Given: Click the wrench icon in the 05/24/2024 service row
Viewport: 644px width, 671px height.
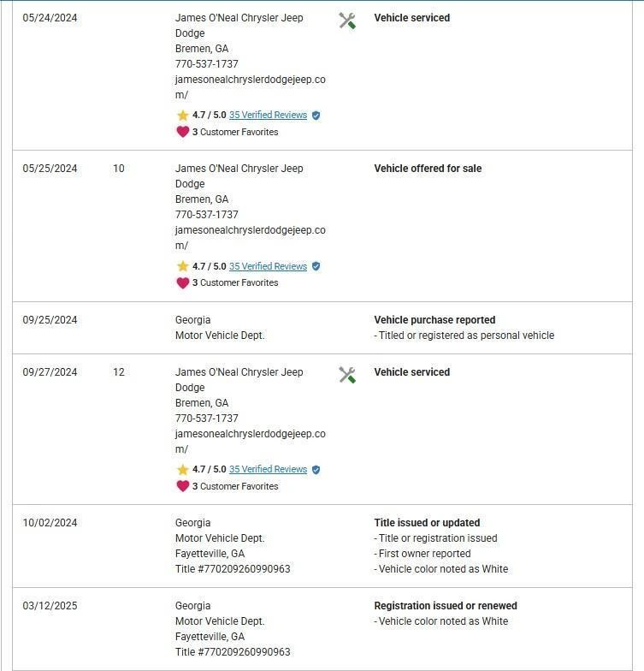Looking at the screenshot, I should (347, 21).
